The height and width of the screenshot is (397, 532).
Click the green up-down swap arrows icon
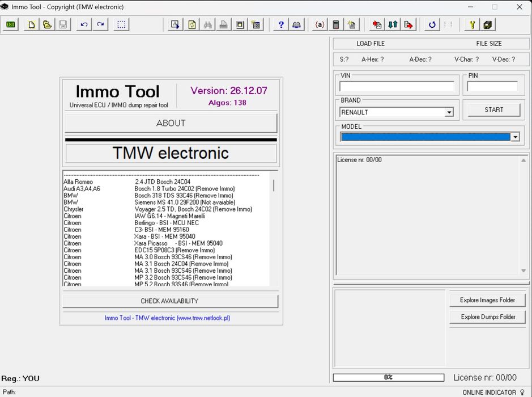tap(393, 24)
